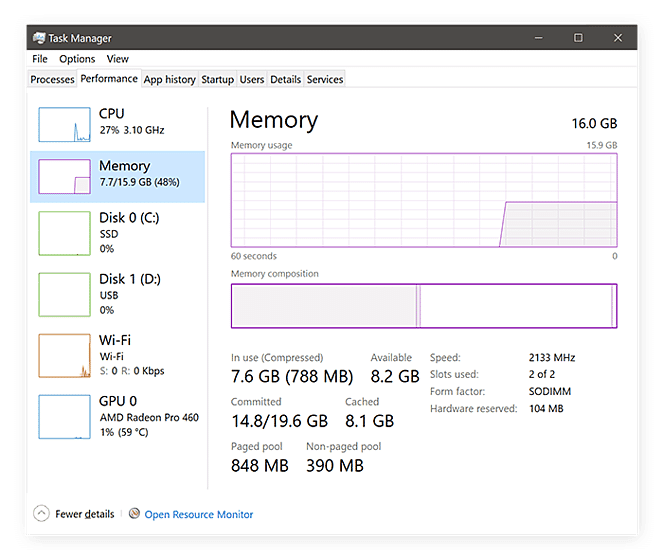Viewport: 663px width, 558px height.
Task: Click the 8.1 GB cached value
Action: click(x=370, y=421)
